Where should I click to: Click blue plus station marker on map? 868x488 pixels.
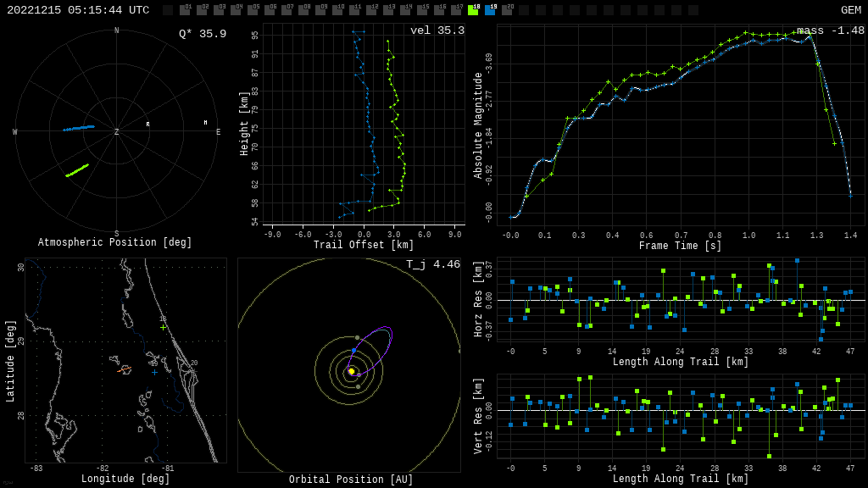pyautogui.click(x=154, y=372)
